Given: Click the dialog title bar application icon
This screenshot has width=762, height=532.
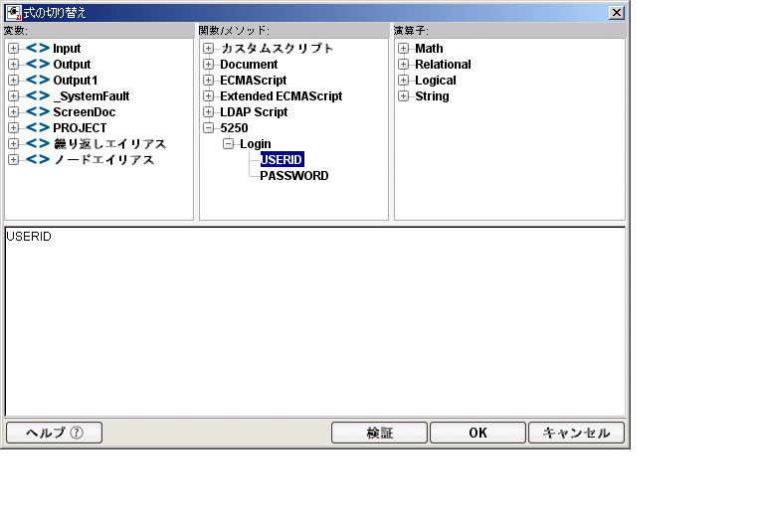Looking at the screenshot, I should (14, 12).
